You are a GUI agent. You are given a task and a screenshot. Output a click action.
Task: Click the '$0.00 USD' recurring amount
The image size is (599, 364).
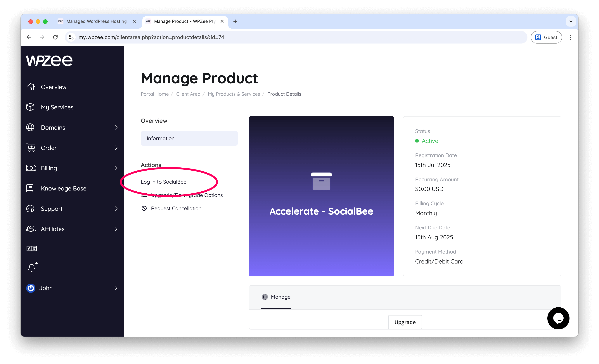[429, 189]
